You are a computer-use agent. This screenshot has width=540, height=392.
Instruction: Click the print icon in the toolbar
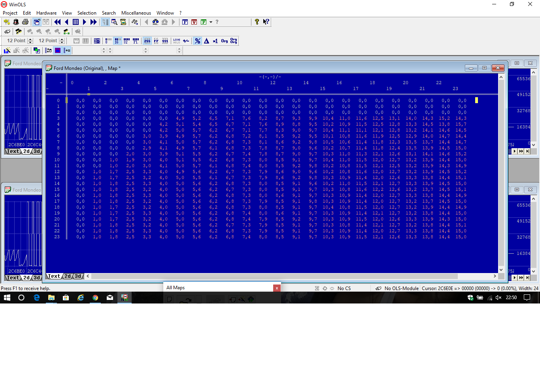click(25, 22)
